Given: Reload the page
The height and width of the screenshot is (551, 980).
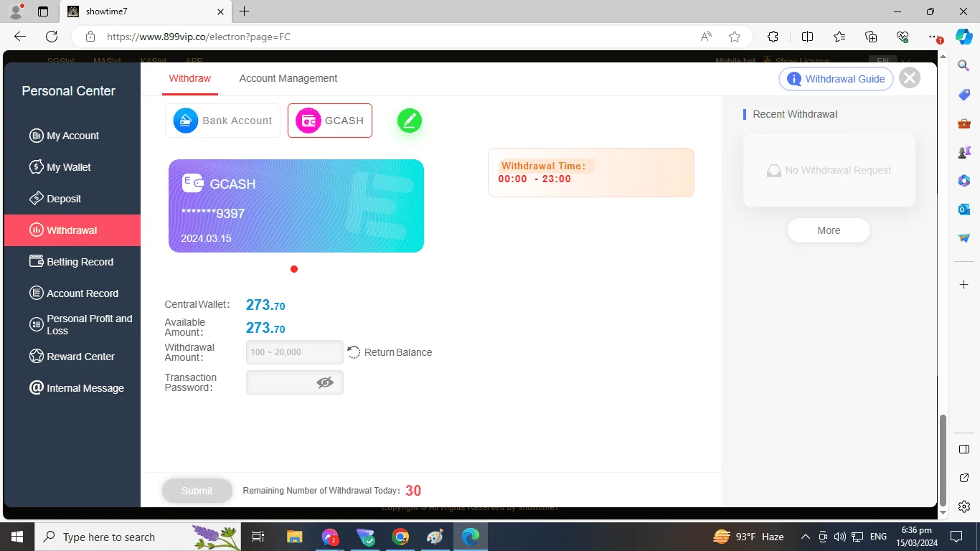Looking at the screenshot, I should tap(52, 37).
